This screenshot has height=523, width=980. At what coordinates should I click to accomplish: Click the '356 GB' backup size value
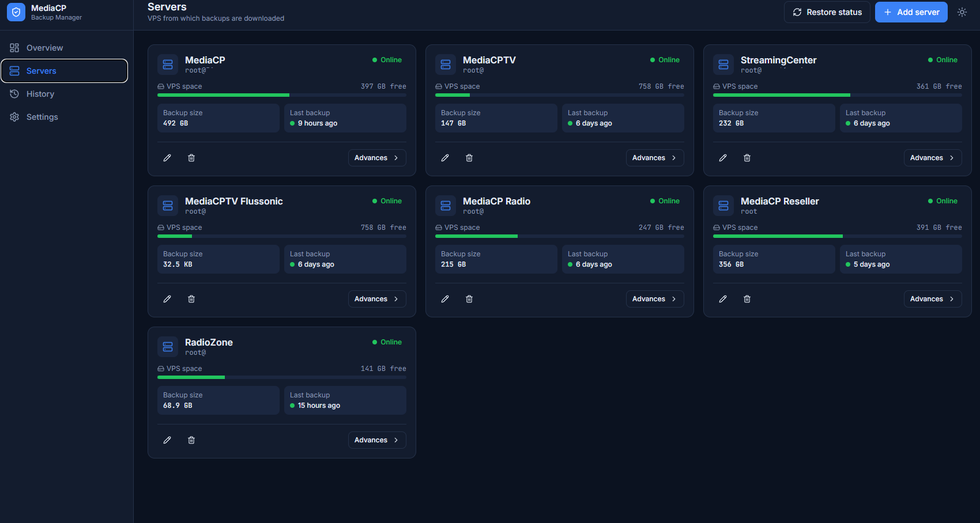(732, 264)
